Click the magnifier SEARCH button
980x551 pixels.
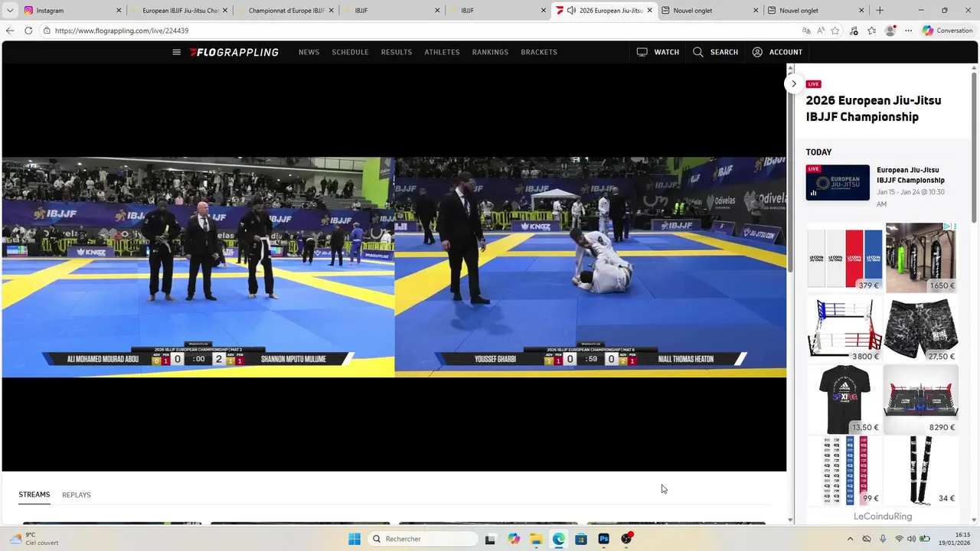(x=715, y=52)
